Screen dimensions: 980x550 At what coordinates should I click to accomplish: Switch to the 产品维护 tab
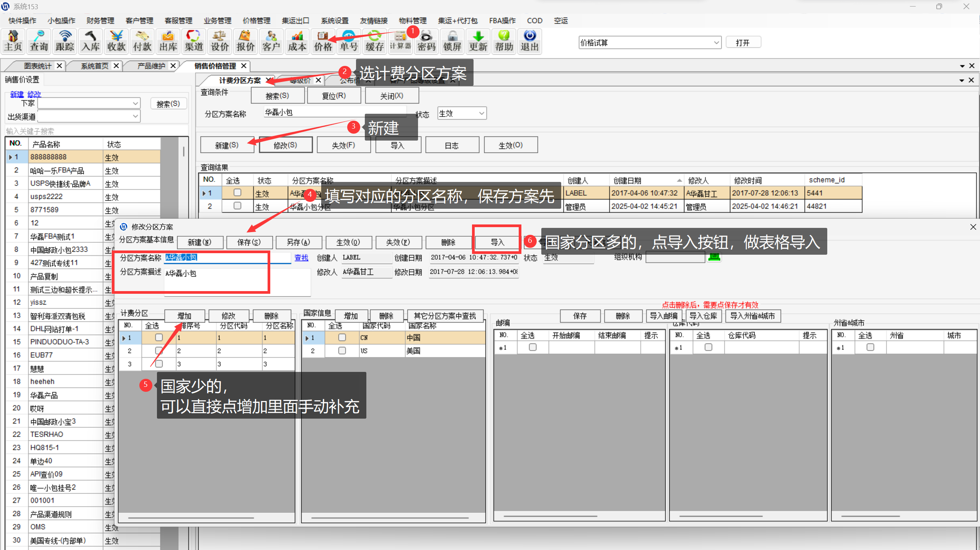click(x=151, y=66)
